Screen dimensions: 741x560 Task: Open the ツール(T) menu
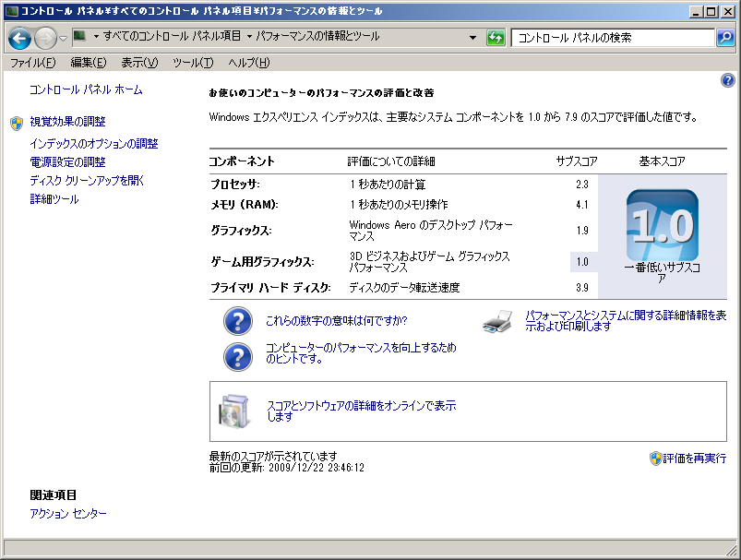coord(193,63)
